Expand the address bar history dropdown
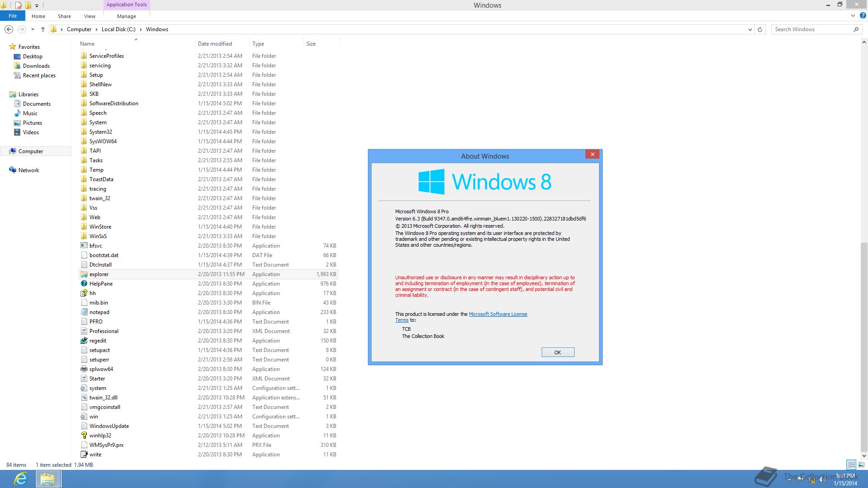 (750, 29)
